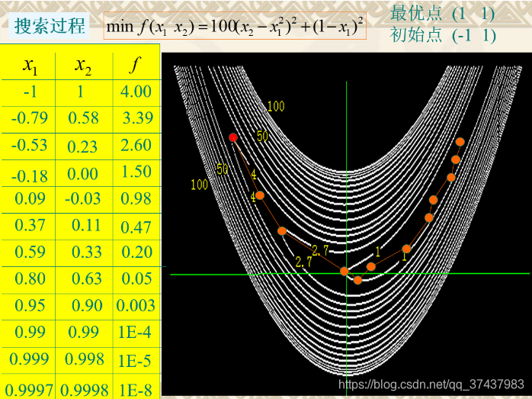Image resolution: width=532 pixels, height=399 pixels.
Task: Select the cell showing 0.80
Action: coord(30,278)
